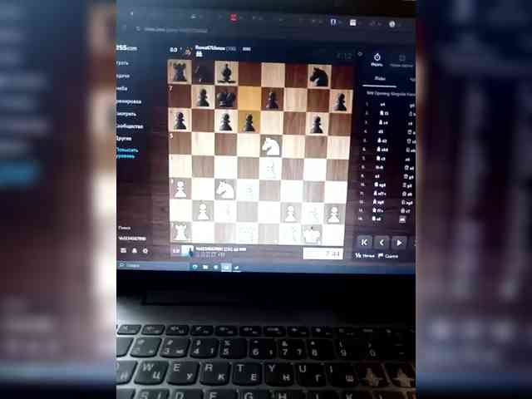532x399 pixels.
Task: Select the black knight on g8
Action: (x=319, y=76)
